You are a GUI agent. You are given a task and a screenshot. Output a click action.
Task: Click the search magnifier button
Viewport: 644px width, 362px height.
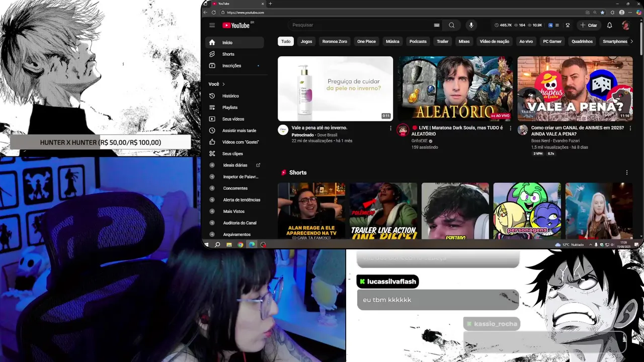coord(451,25)
